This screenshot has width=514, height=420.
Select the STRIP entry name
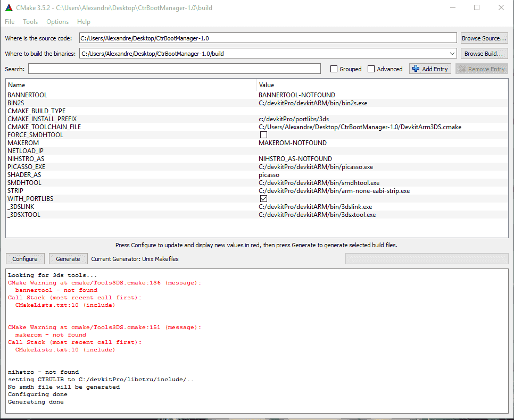click(x=15, y=191)
